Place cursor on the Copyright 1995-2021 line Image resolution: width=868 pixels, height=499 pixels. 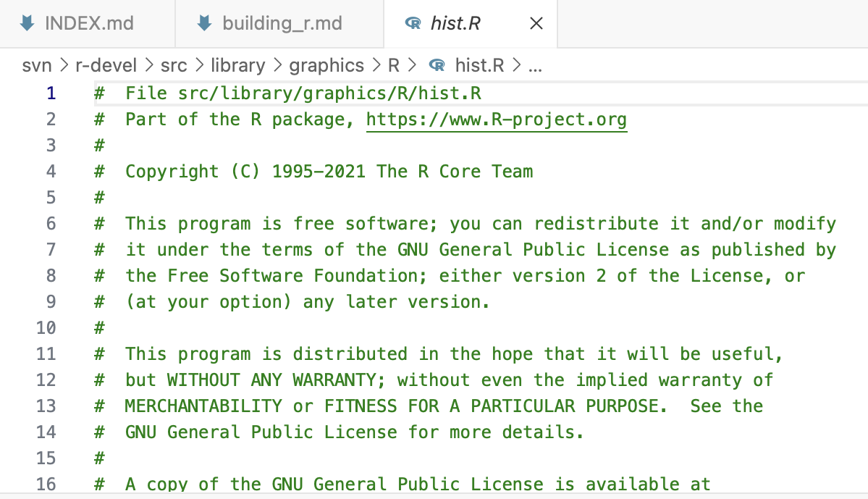click(x=329, y=172)
